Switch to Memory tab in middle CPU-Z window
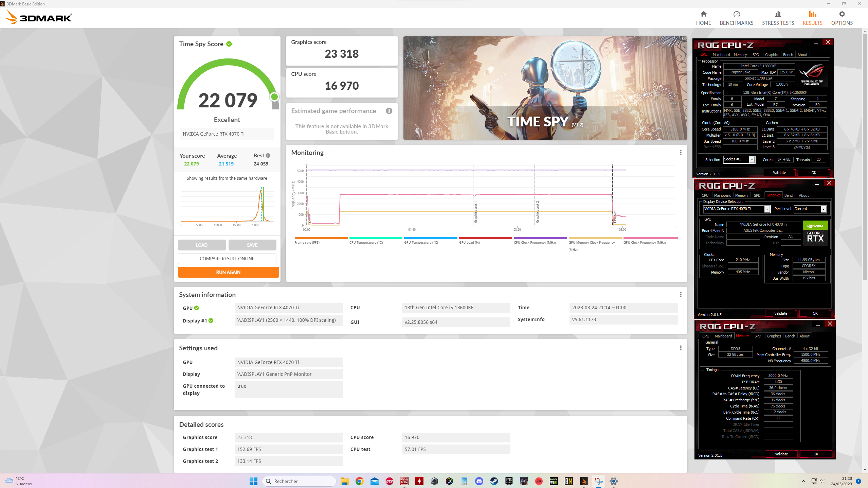This screenshot has width=868, height=488. pos(741,195)
